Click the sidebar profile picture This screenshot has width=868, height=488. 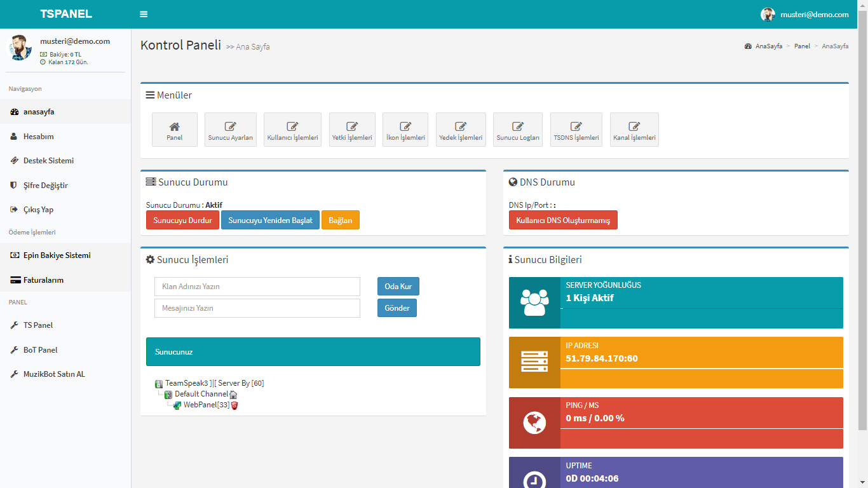pos(20,48)
